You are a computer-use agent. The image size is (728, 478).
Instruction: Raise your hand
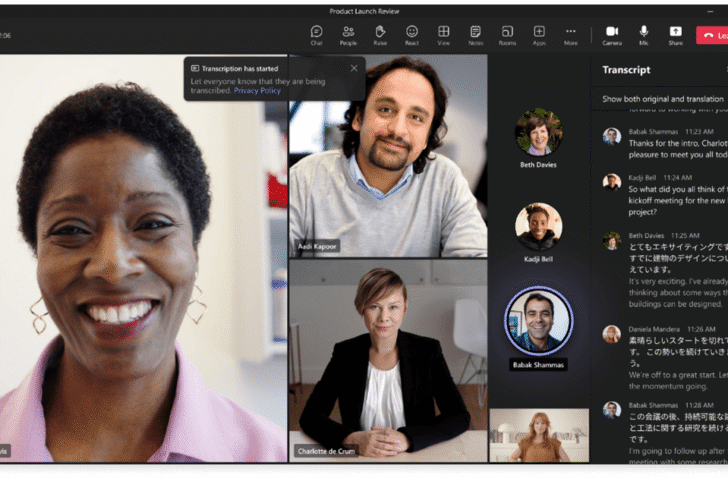point(380,35)
